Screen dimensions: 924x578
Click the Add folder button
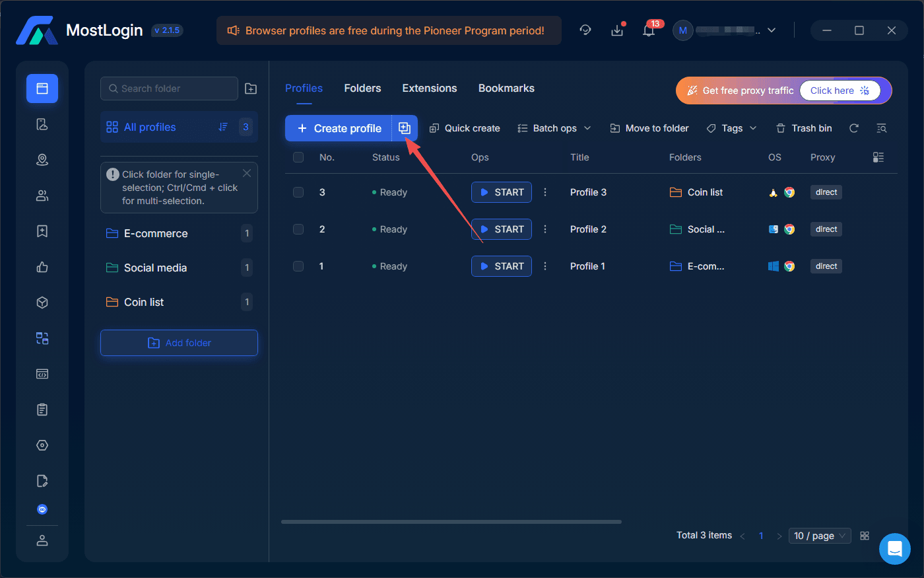pyautogui.click(x=179, y=343)
